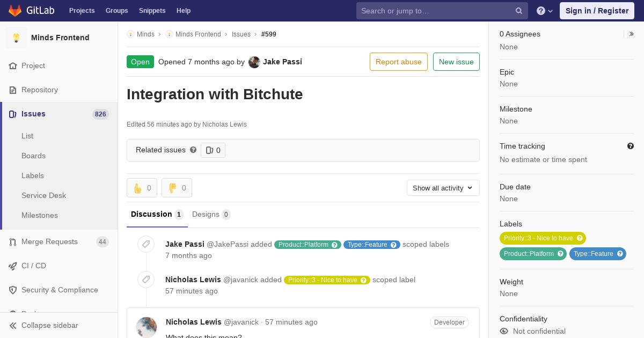Click the Minds group avatar in the breadcrumb
The width and height of the screenshot is (644, 338).
pos(130,34)
